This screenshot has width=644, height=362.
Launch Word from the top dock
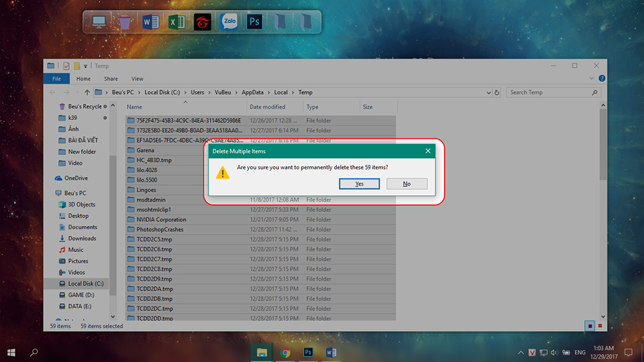click(150, 21)
